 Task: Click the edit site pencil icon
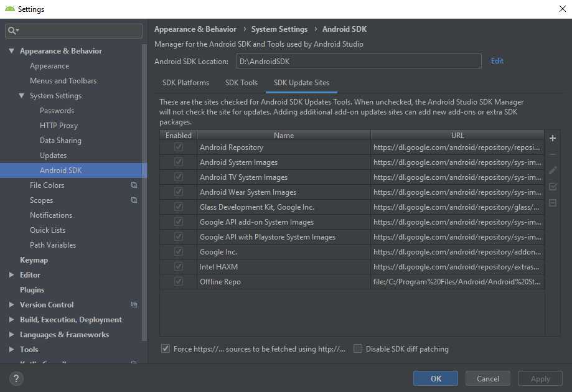pos(553,170)
